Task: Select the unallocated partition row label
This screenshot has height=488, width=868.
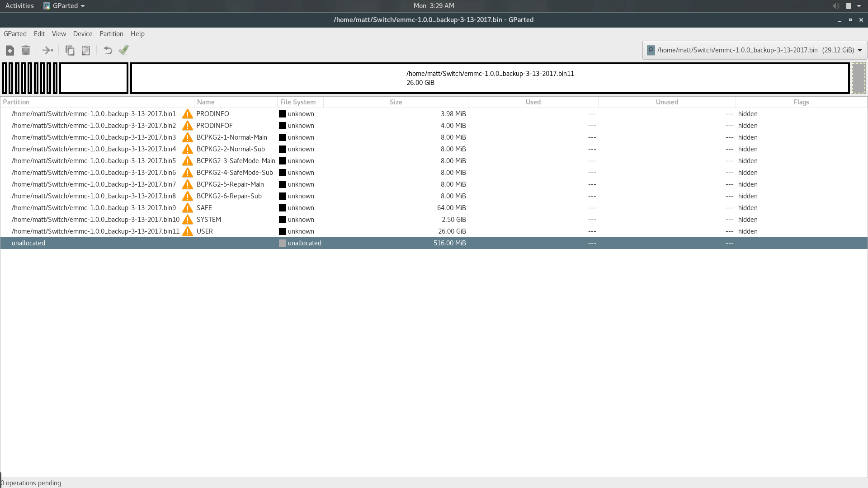Action: point(28,243)
